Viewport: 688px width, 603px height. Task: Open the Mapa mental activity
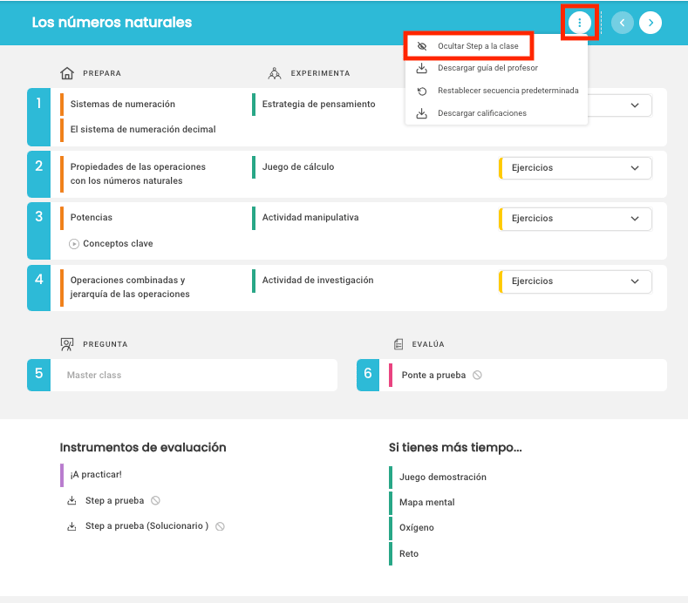(426, 502)
